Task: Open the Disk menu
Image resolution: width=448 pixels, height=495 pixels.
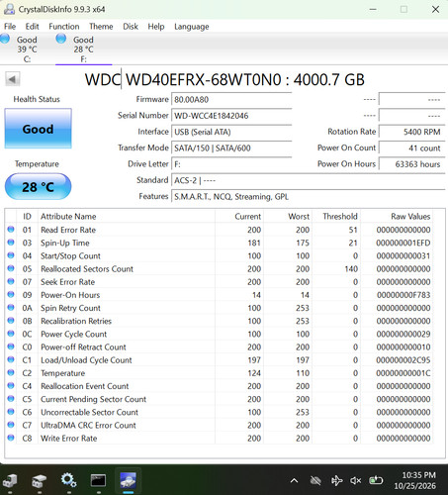Action: pos(131,27)
